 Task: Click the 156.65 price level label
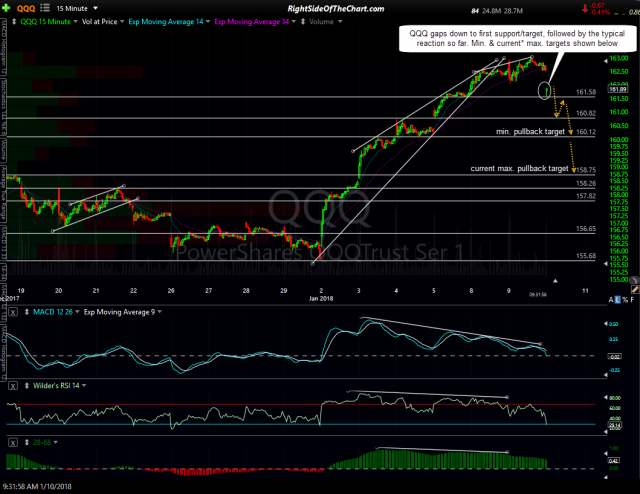[x=586, y=229]
